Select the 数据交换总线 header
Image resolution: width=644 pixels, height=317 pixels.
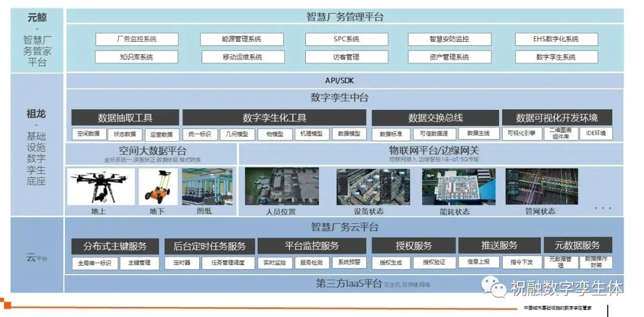(435, 118)
